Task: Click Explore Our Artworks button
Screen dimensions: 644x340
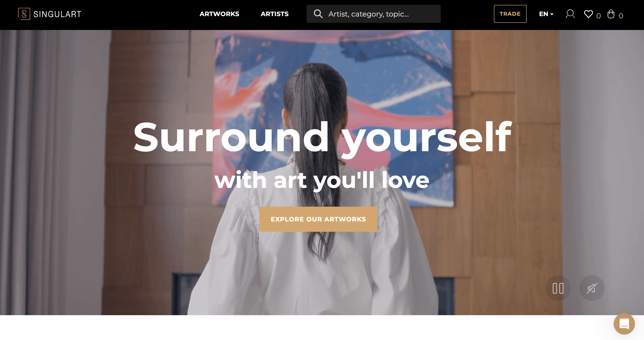Action: 318,219
